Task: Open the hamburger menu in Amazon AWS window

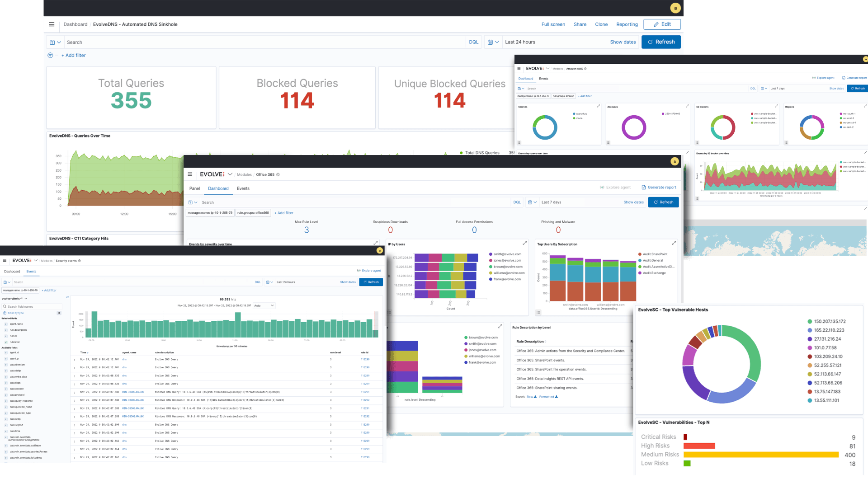Action: point(519,69)
